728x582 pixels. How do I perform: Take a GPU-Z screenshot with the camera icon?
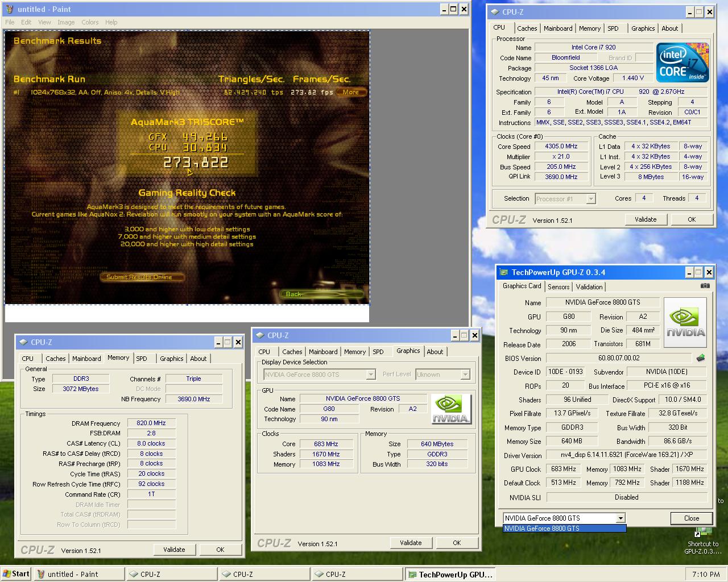coord(705,286)
